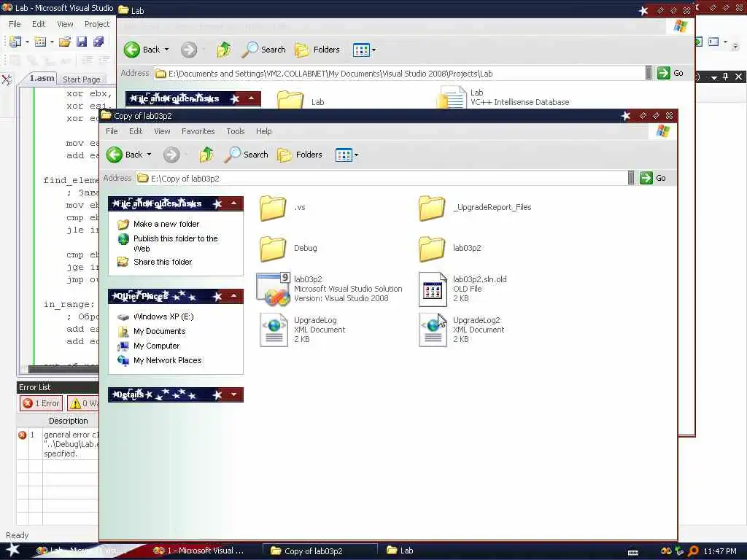Click Open File icon in Visual Studio toolbar
This screenshot has width=747, height=560.
pos(65,42)
